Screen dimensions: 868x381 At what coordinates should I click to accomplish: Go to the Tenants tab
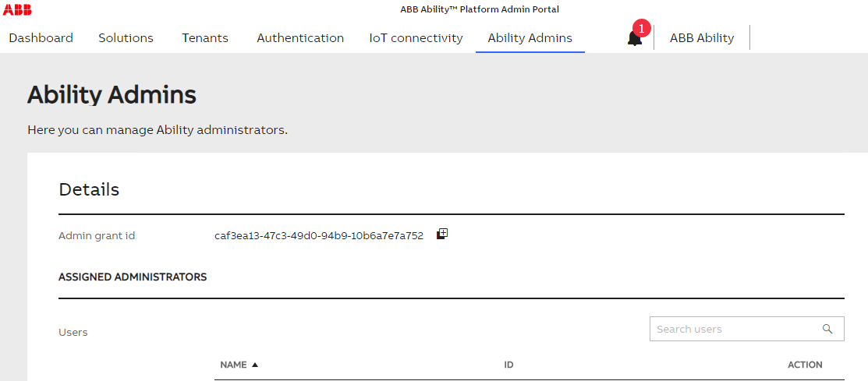(205, 38)
